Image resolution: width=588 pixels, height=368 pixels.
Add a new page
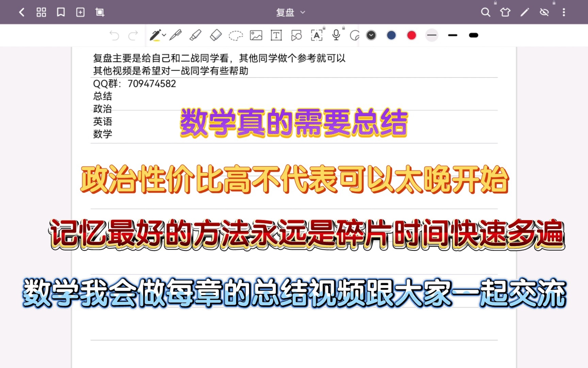[x=80, y=13]
